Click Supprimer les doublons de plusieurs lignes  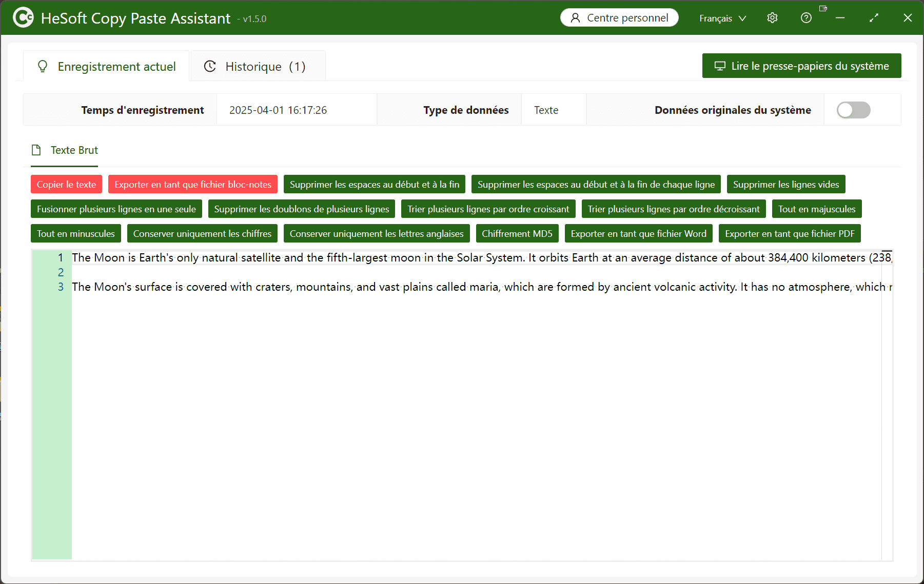click(x=302, y=209)
